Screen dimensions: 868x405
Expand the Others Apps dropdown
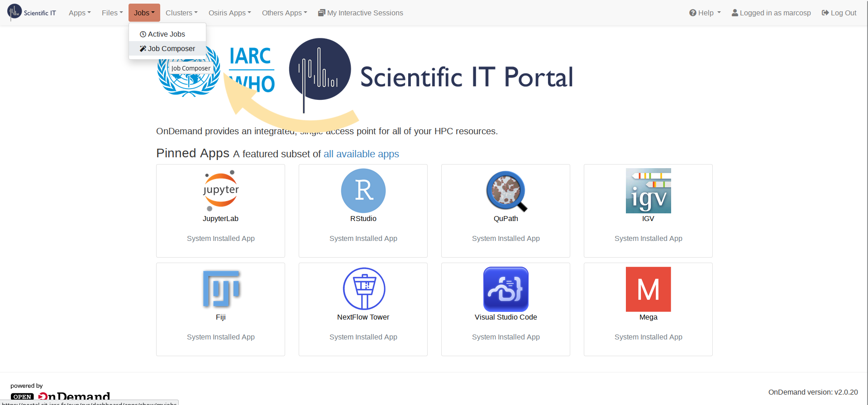[284, 13]
